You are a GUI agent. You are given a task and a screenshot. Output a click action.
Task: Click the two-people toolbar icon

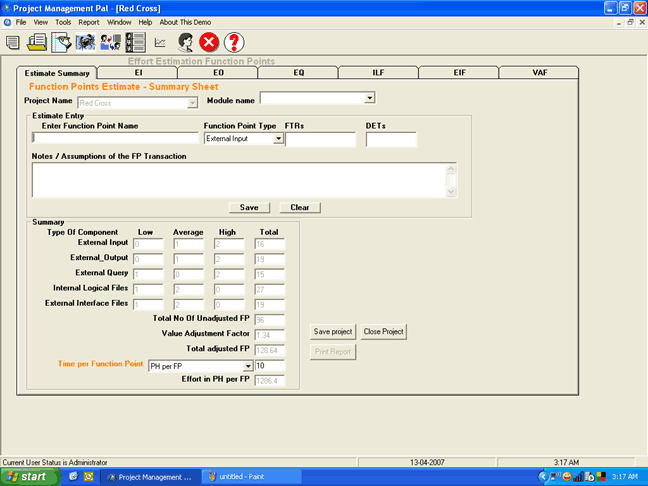(110, 42)
